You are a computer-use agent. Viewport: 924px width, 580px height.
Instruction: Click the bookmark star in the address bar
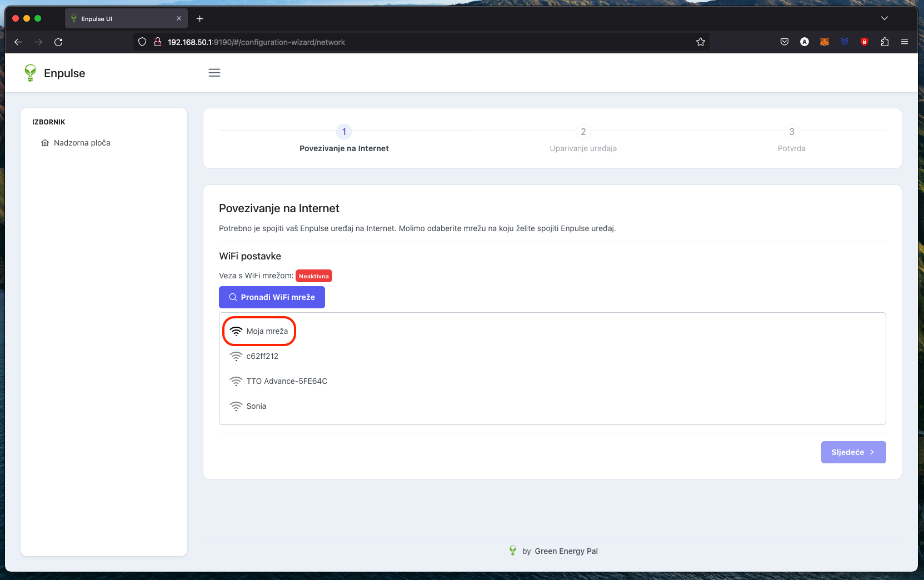(x=700, y=42)
